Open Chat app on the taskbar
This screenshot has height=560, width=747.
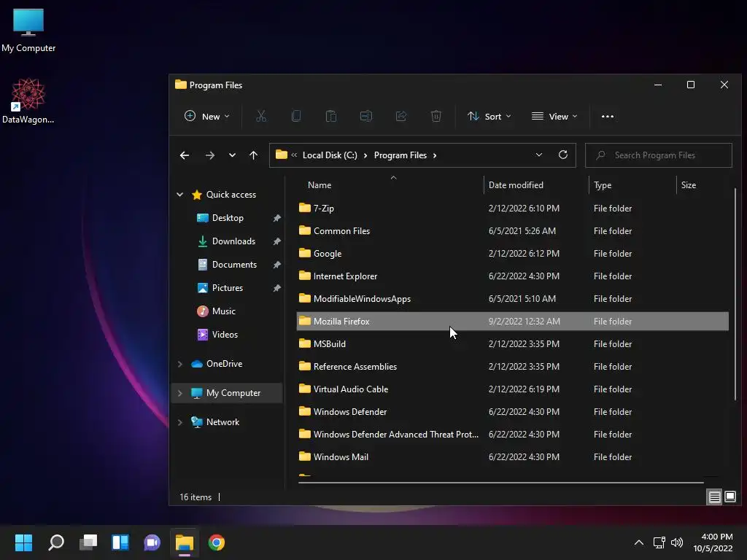pos(152,542)
